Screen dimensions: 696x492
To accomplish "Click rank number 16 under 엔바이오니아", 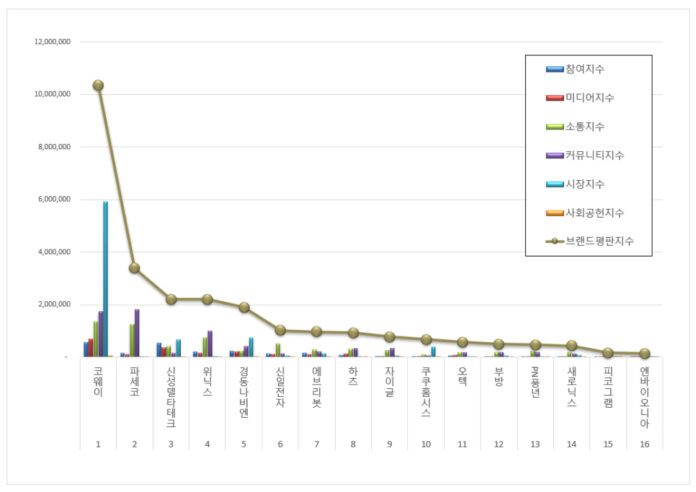I will tap(645, 444).
